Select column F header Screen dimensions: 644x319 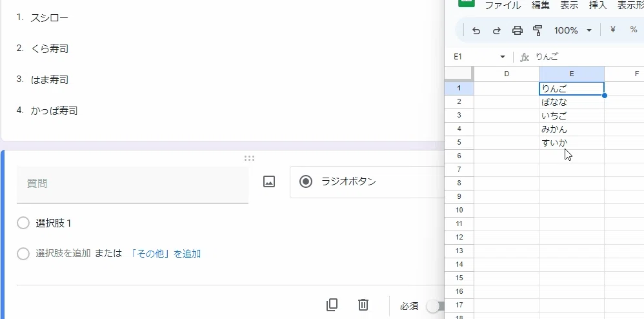click(624, 74)
